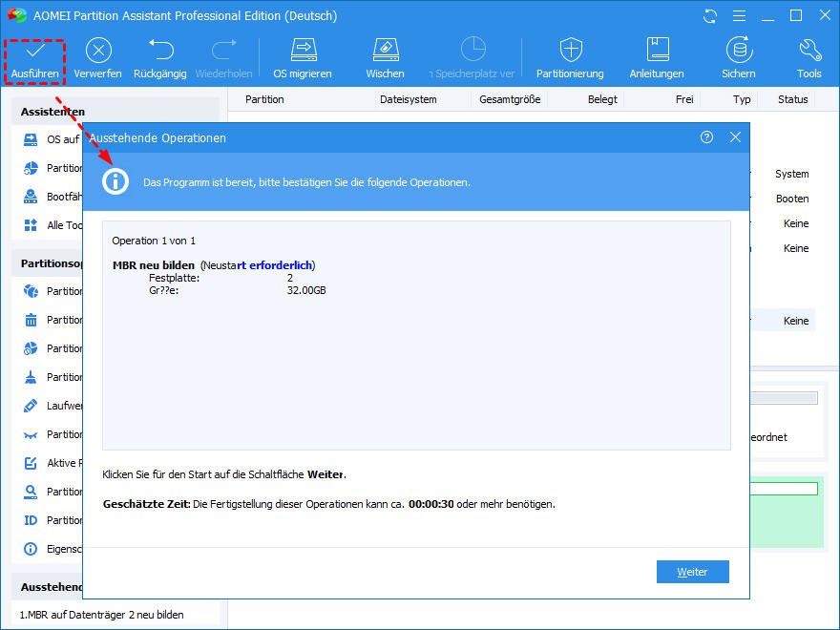This screenshot has width=840, height=630.
Task: Click the System status cell
Action: 791,174
